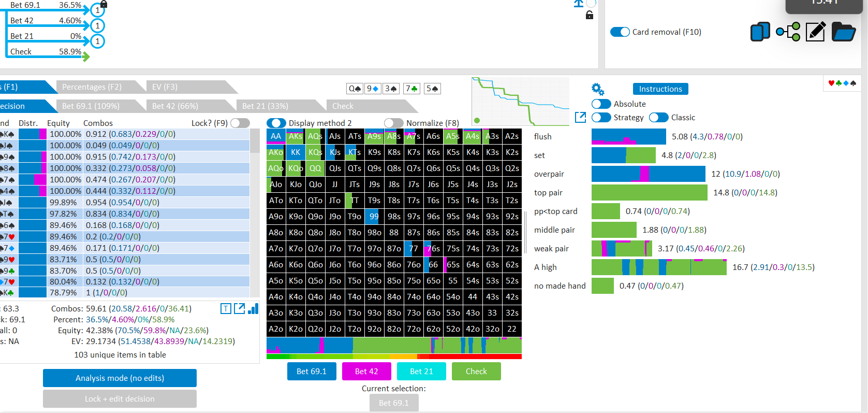Click the Current selection Bet 69.1 button
The height and width of the screenshot is (413, 868).
tap(394, 403)
